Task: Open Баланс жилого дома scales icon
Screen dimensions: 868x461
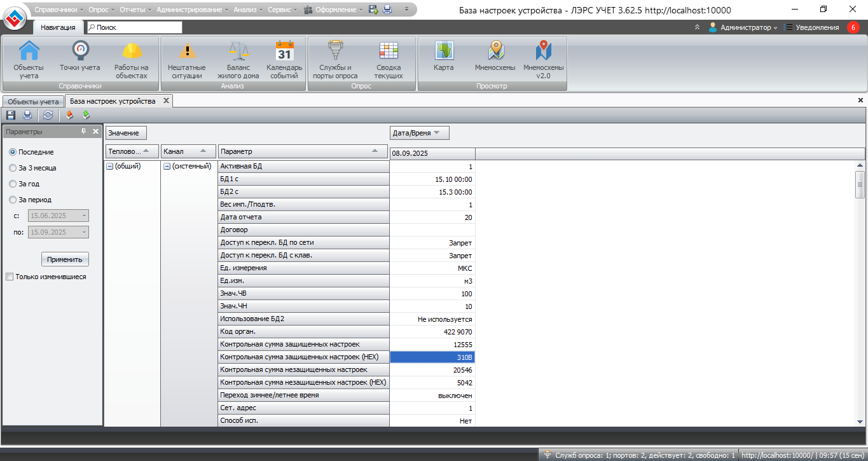Action: coord(238,51)
